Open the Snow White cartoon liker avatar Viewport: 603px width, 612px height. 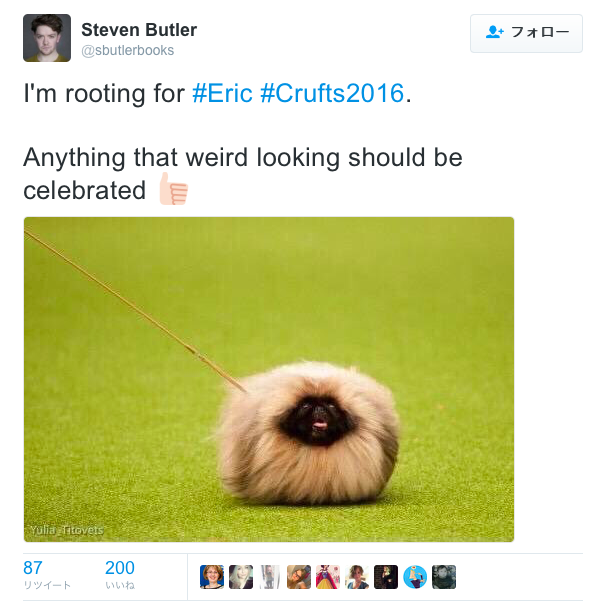[x=328, y=577]
